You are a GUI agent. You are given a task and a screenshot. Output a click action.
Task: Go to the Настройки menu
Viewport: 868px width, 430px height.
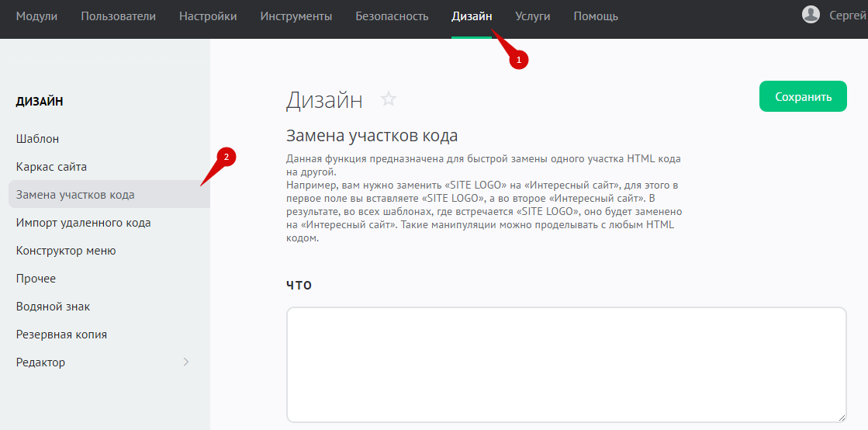(208, 16)
